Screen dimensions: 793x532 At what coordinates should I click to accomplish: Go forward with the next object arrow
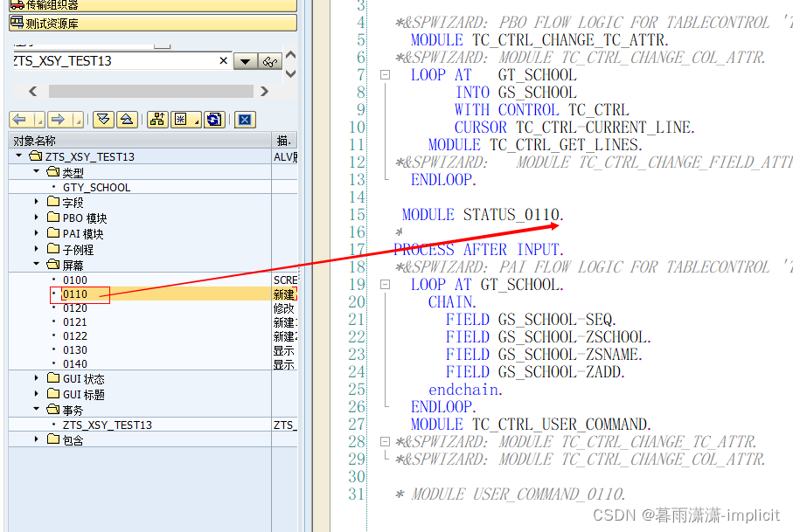point(59,120)
